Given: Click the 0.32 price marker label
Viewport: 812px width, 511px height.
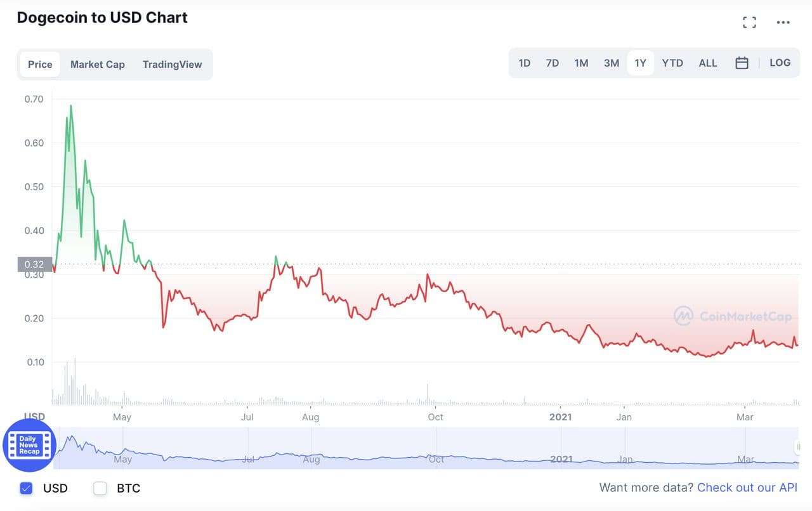Looking at the screenshot, I should pyautogui.click(x=34, y=264).
